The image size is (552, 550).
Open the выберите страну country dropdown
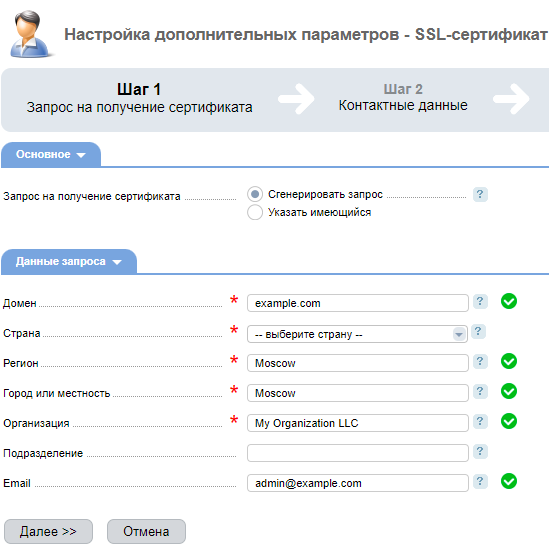click(x=357, y=334)
